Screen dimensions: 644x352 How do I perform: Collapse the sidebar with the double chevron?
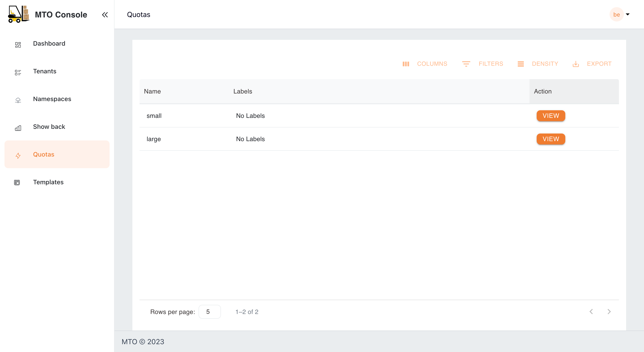coord(105,15)
